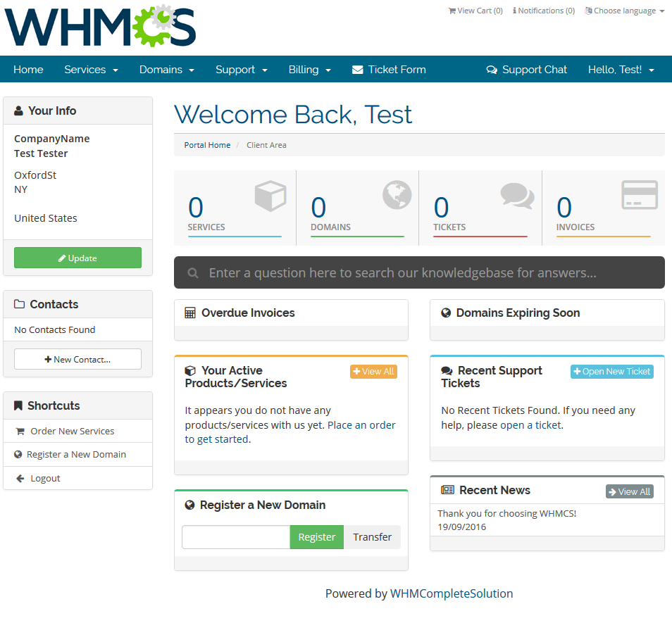The image size is (672, 623).
Task: Open the Thank you for choosing WHMCS! news
Action: point(506,513)
